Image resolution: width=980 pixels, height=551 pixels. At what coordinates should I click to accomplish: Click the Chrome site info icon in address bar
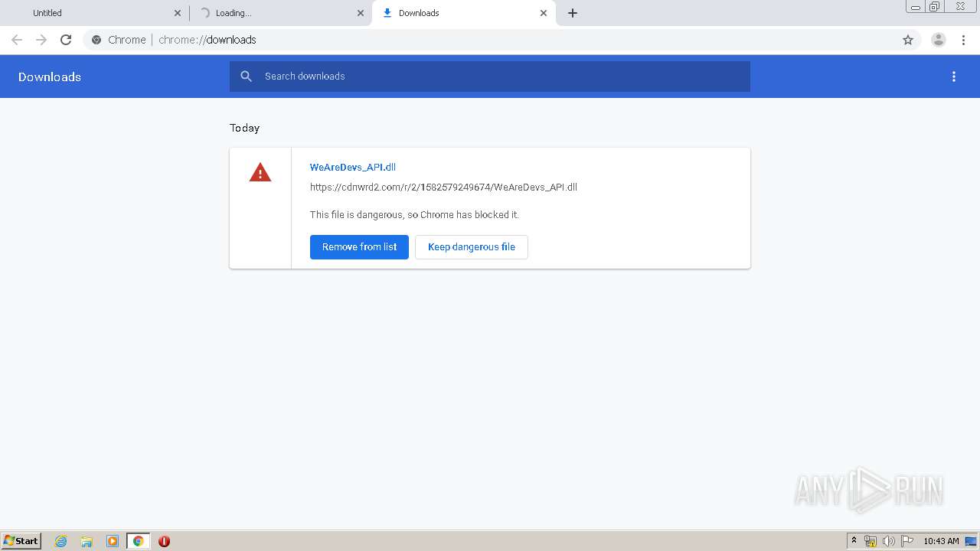tap(96, 40)
